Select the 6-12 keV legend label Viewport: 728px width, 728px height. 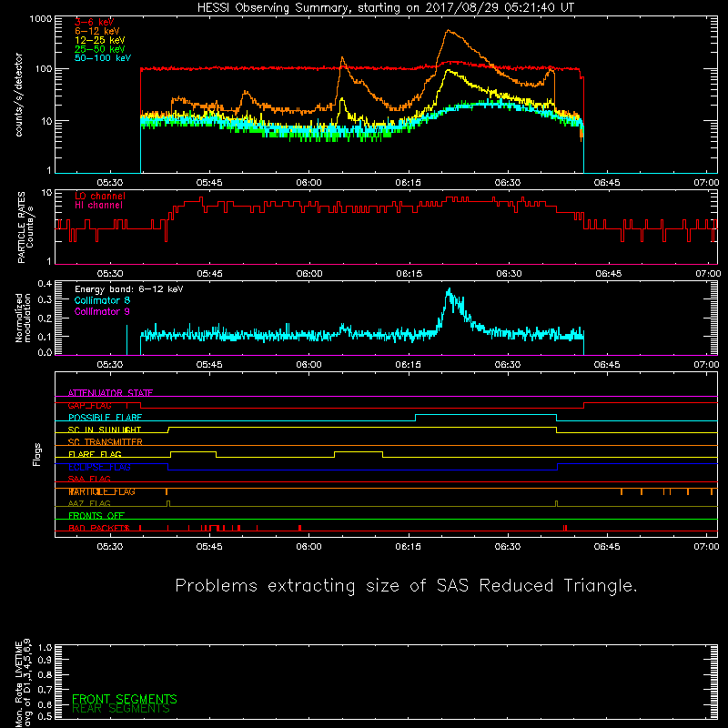[97, 31]
